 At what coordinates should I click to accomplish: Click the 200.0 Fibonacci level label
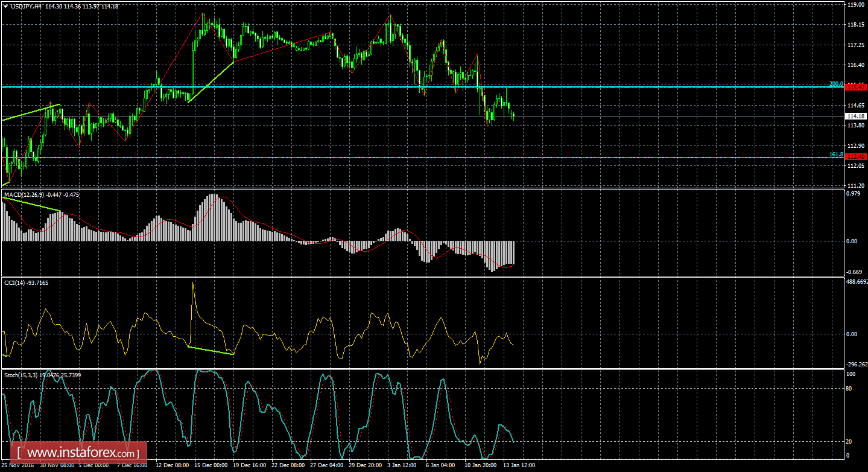(836, 84)
